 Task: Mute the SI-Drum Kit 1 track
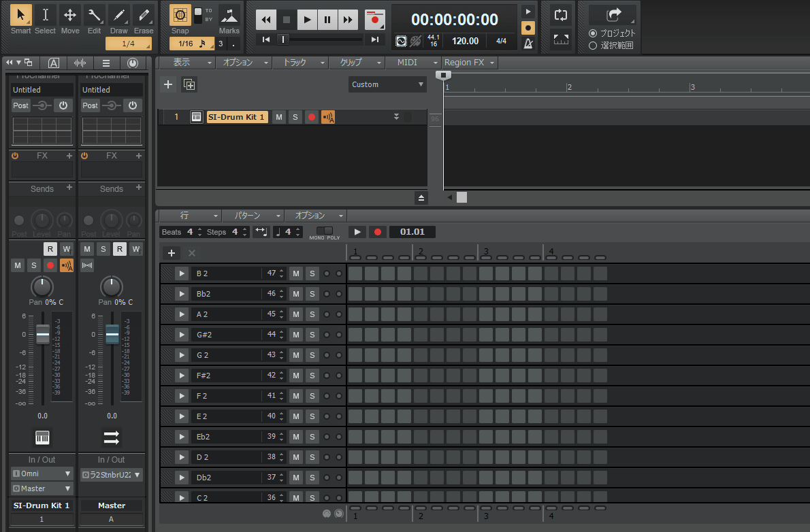point(279,117)
